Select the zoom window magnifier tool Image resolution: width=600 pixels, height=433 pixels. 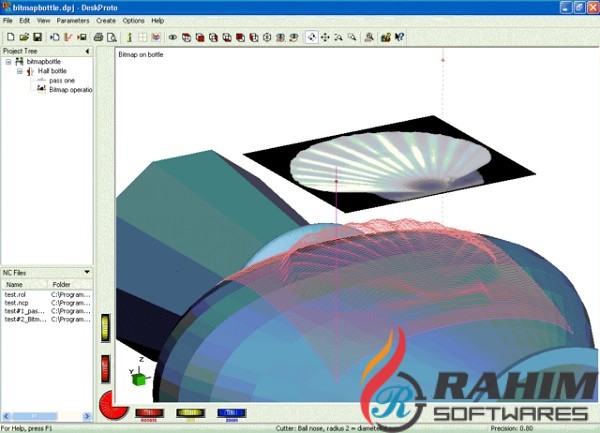(x=352, y=37)
